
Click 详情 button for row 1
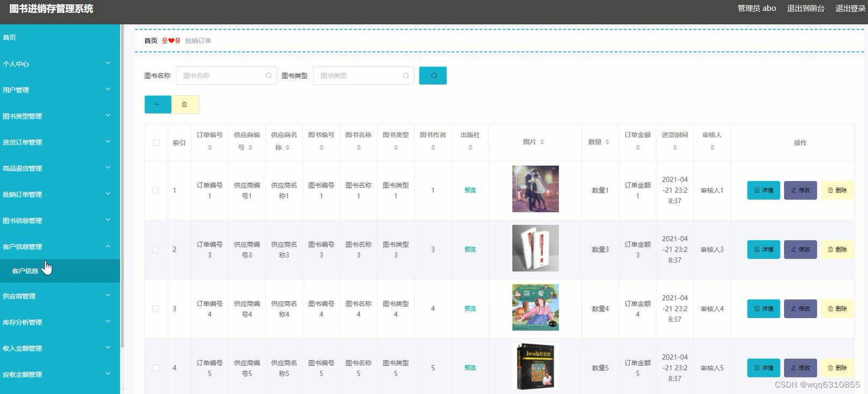[764, 190]
